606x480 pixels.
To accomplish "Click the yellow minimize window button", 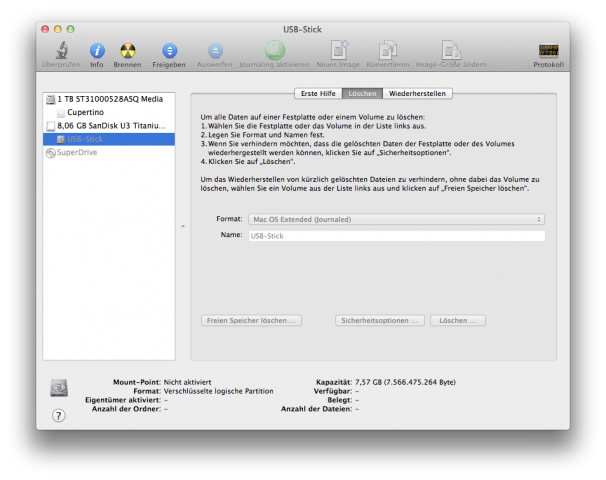I will 58,29.
